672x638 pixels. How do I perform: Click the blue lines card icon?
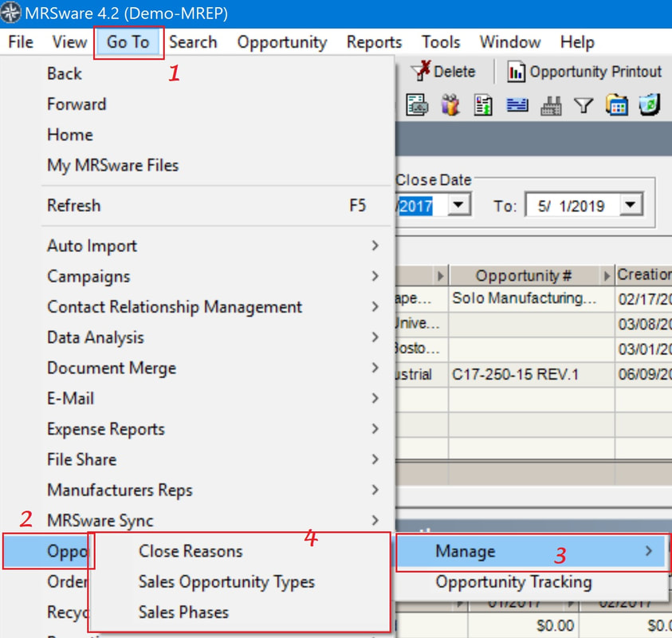[x=517, y=105]
